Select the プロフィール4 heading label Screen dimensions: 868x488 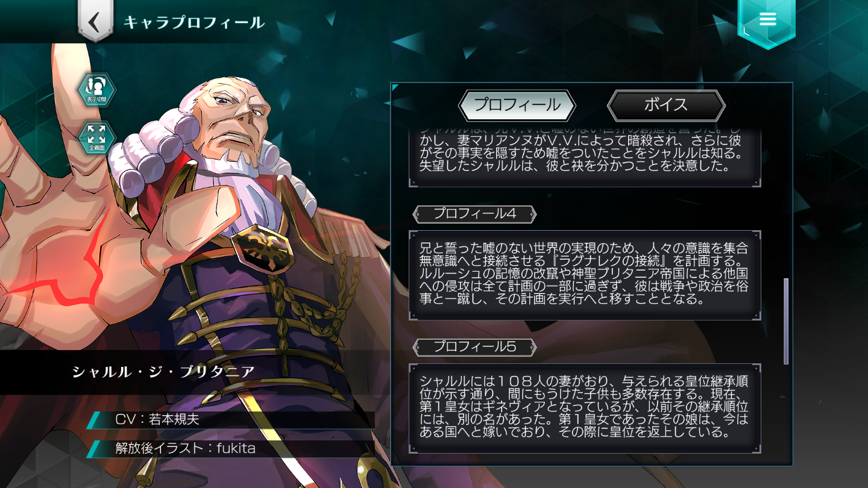[474, 213]
